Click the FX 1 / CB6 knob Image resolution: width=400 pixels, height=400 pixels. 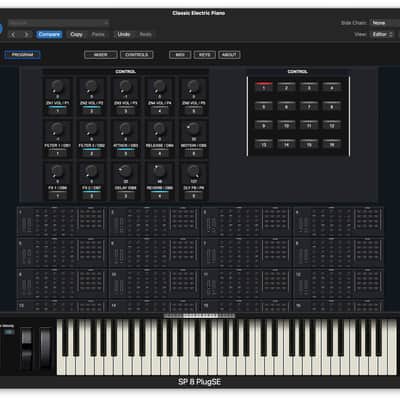click(57, 171)
